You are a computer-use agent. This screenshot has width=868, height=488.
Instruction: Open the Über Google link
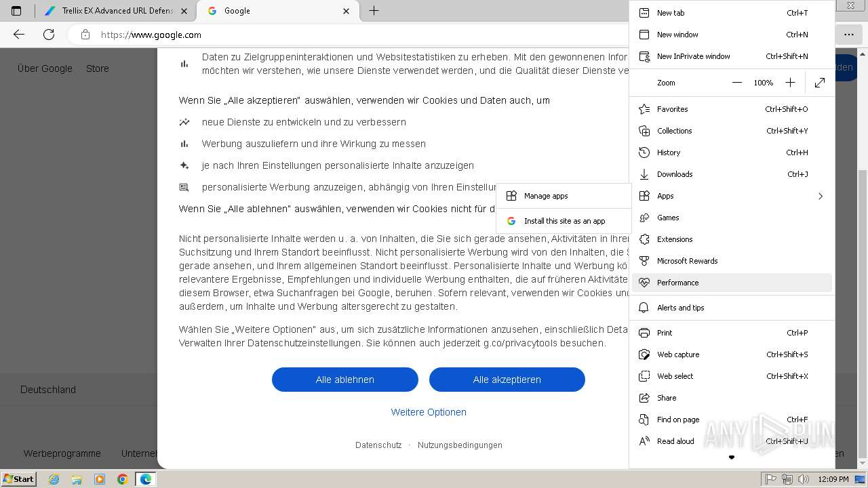pyautogui.click(x=45, y=68)
